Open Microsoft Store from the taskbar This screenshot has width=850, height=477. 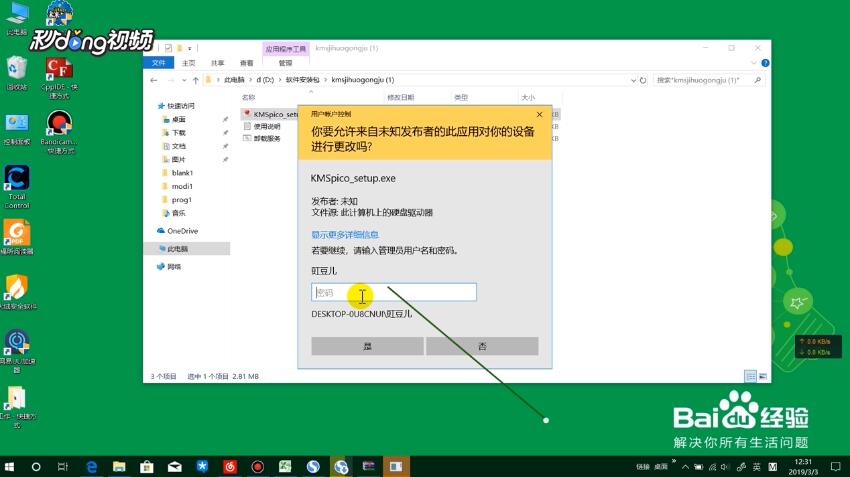147,466
